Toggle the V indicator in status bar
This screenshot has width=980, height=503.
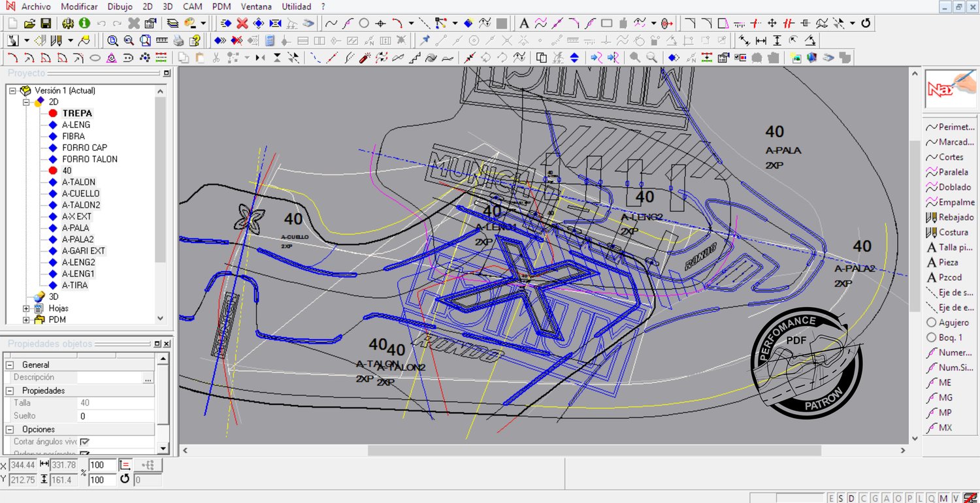pos(955,498)
